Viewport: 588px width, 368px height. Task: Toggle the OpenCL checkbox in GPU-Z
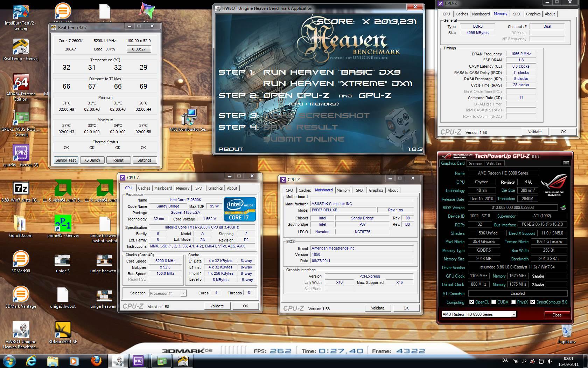pyautogui.click(x=471, y=302)
